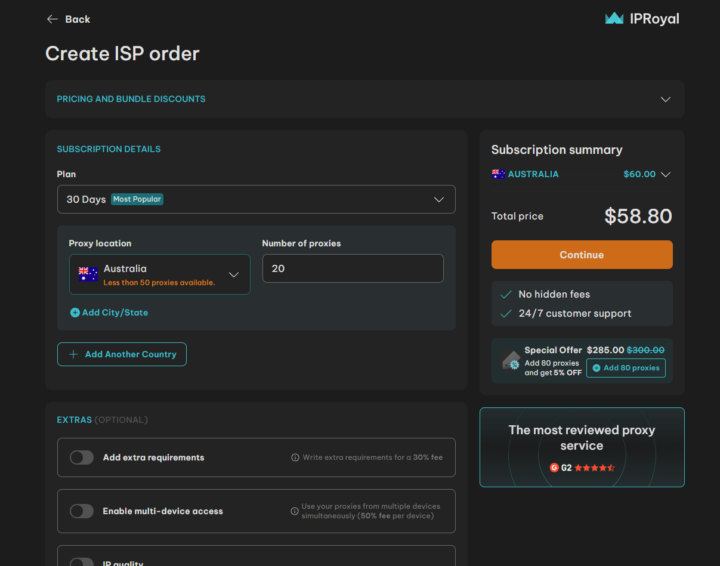Switch on the IP quality toggle
720x566 pixels.
click(82, 561)
